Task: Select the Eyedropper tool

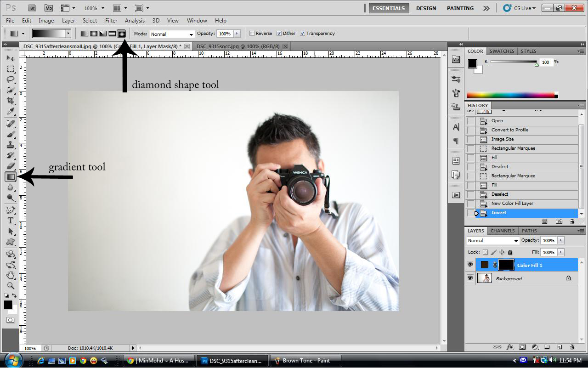Action: pyautogui.click(x=10, y=112)
